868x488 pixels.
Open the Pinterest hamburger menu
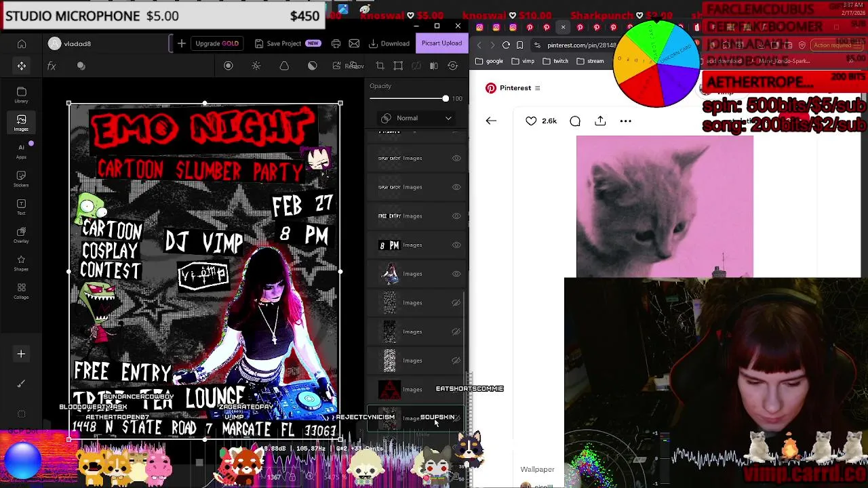click(x=537, y=88)
